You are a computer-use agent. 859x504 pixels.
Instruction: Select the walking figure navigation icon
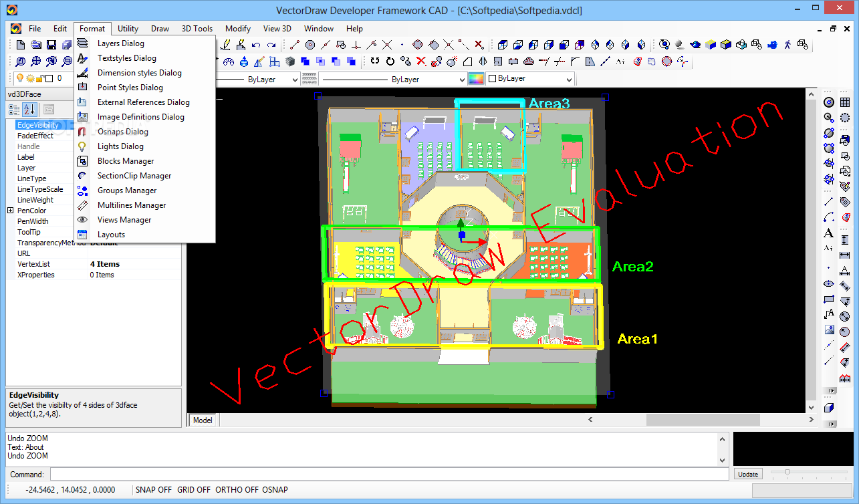787,45
